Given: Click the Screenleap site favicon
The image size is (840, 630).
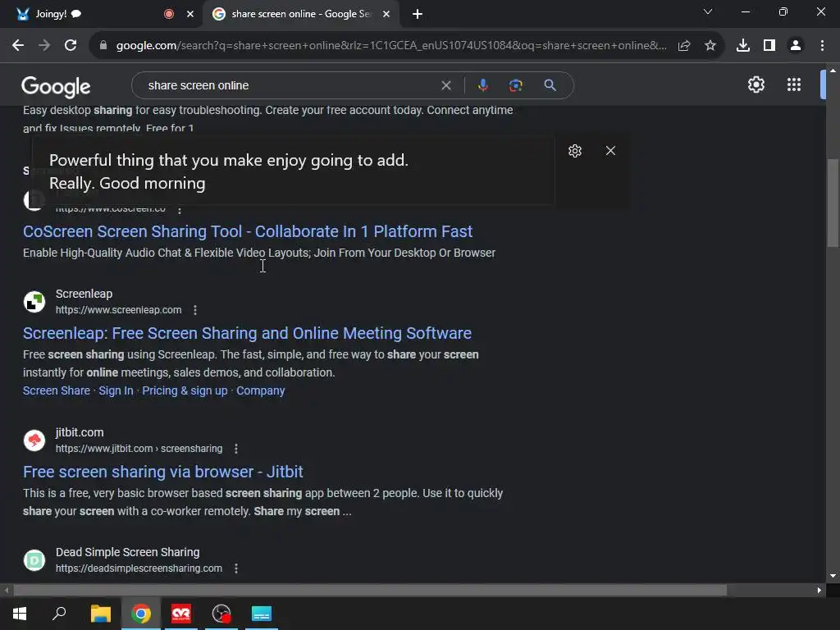Looking at the screenshot, I should (34, 302).
